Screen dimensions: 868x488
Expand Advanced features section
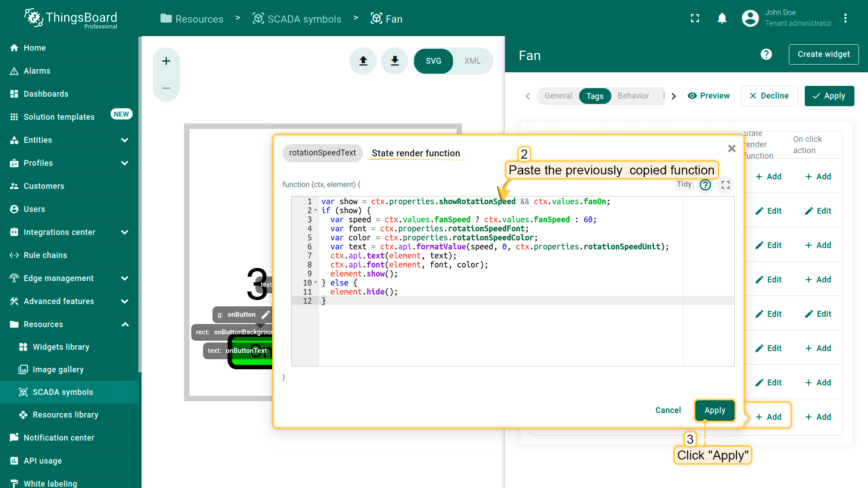coord(125,301)
